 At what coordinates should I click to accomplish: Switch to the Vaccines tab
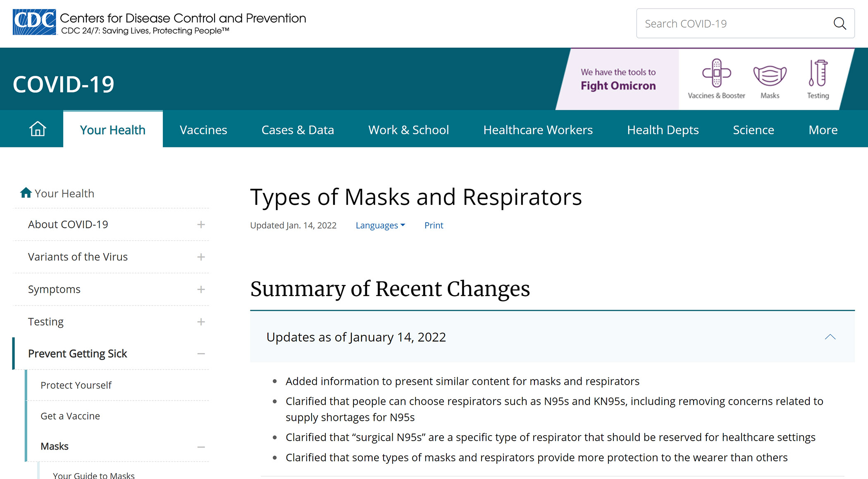click(203, 130)
